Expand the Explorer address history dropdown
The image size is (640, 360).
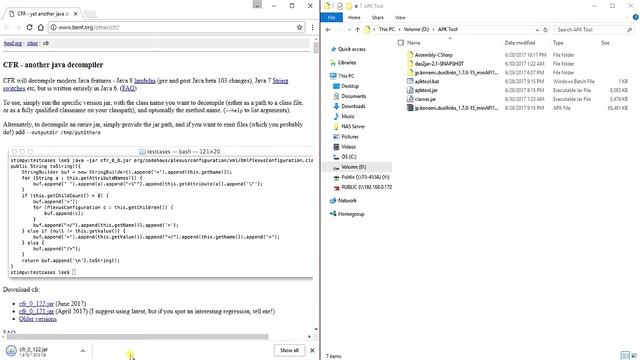click(537, 30)
